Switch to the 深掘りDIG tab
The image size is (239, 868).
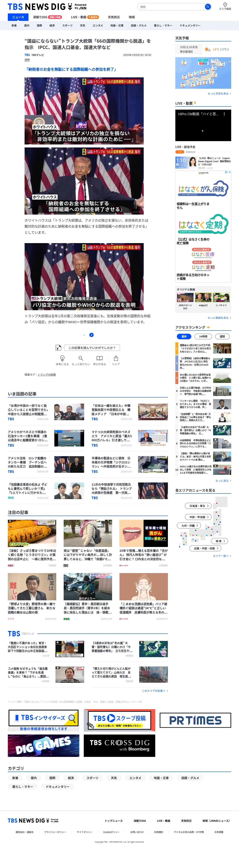[47, 17]
